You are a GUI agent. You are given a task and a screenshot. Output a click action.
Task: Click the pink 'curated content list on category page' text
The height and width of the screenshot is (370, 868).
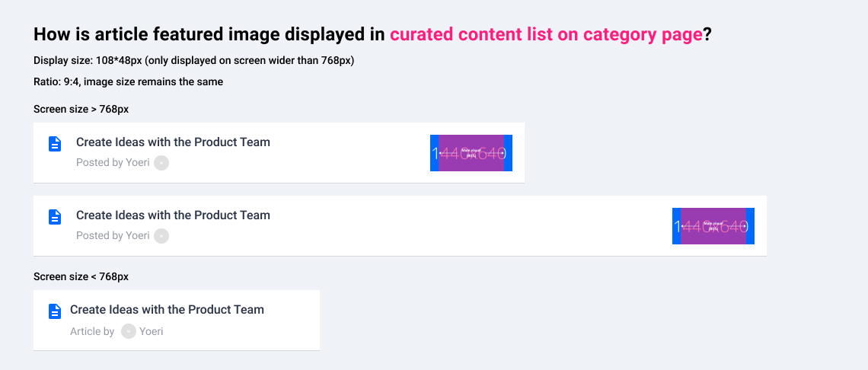[x=547, y=35]
